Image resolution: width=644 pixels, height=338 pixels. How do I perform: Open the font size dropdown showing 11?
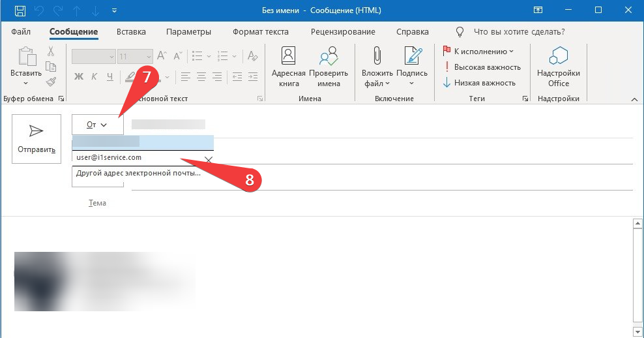click(135, 56)
